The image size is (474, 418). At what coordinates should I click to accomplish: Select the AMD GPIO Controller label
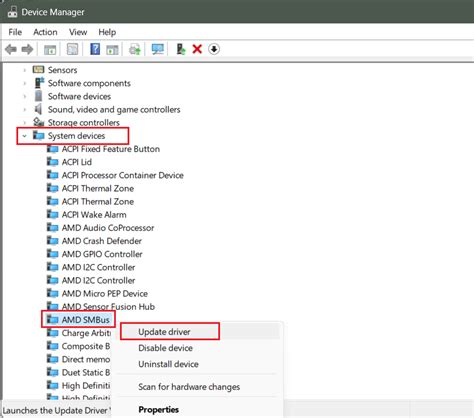pyautogui.click(x=102, y=254)
